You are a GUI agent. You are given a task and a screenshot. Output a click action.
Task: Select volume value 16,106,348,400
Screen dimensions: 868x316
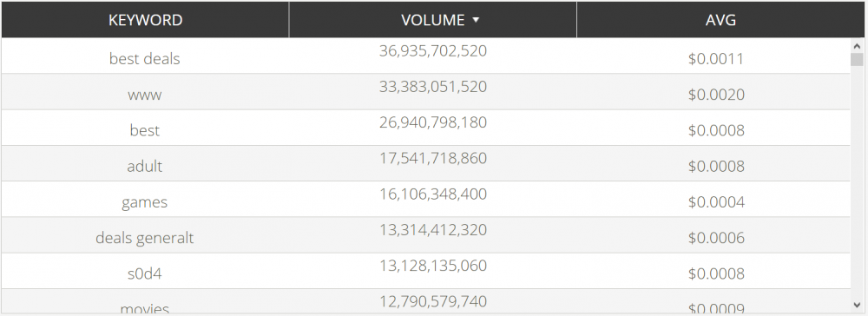(433, 194)
